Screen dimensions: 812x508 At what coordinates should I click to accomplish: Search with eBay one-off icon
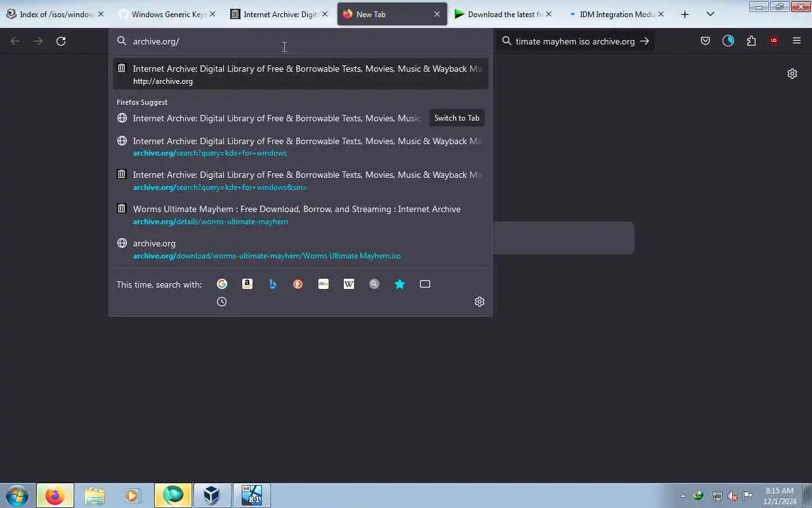coord(324,284)
